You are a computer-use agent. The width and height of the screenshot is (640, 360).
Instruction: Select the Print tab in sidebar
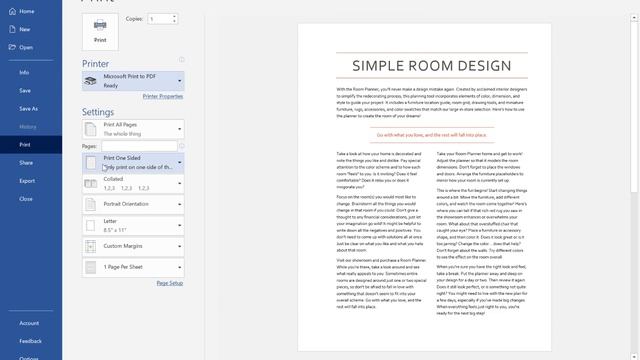click(x=31, y=144)
